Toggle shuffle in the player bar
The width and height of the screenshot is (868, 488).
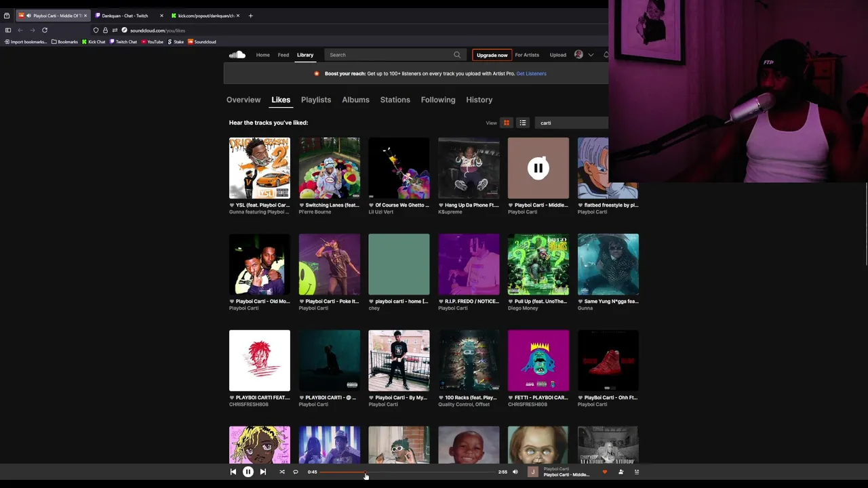282,472
